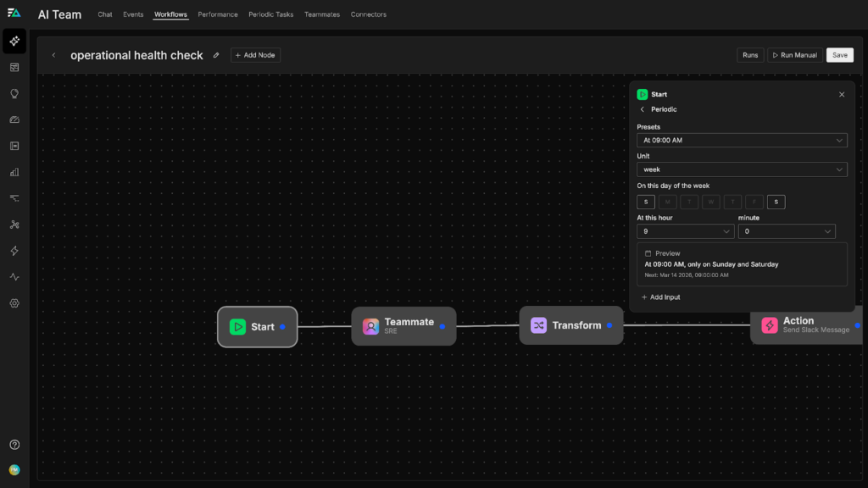Switch to the Performance tab

click(218, 14)
